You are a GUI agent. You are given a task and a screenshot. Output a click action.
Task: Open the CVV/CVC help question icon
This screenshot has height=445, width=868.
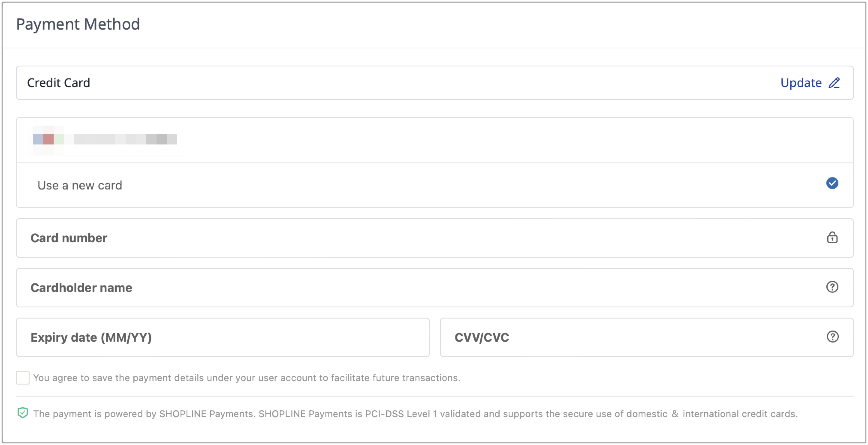point(832,337)
